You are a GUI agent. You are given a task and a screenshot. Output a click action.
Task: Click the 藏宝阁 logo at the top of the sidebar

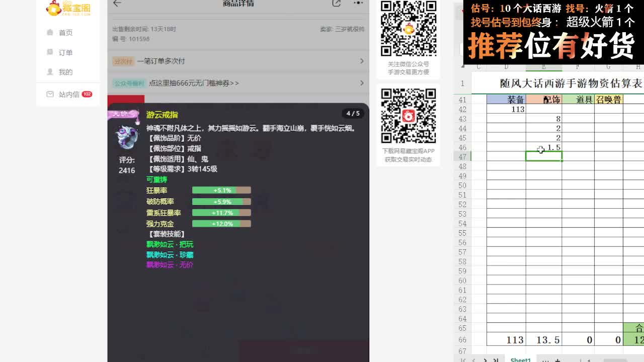click(68, 8)
